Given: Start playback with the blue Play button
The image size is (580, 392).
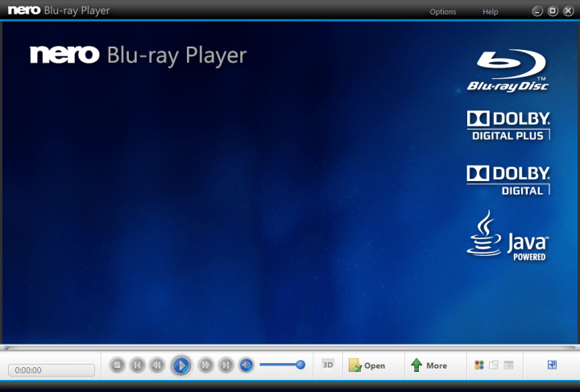Looking at the screenshot, I should (181, 365).
